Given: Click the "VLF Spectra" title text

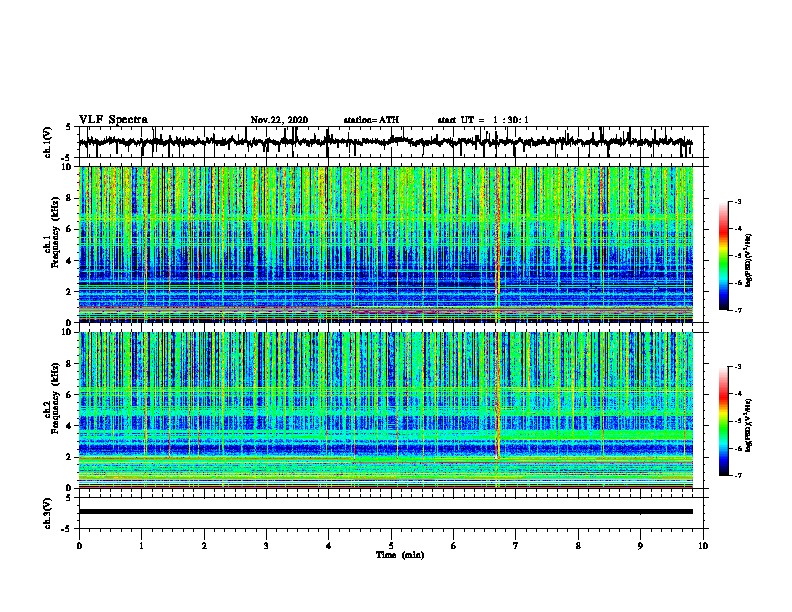Looking at the screenshot, I should [113, 120].
